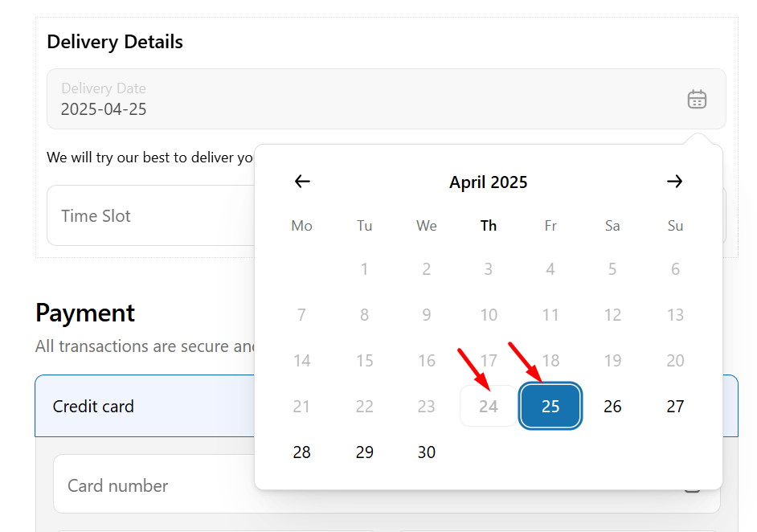The width and height of the screenshot is (757, 532).
Task: Focus the Delivery Date field
Action: tap(387, 99)
